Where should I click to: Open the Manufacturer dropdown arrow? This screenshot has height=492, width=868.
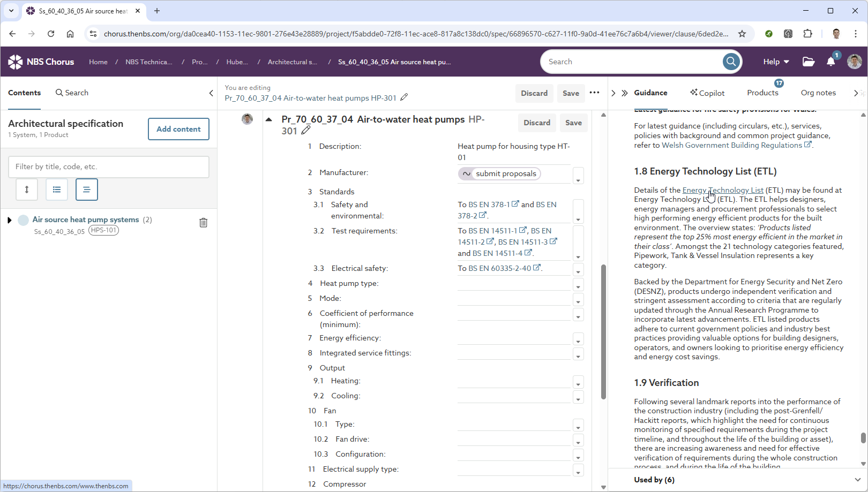pyautogui.click(x=578, y=176)
